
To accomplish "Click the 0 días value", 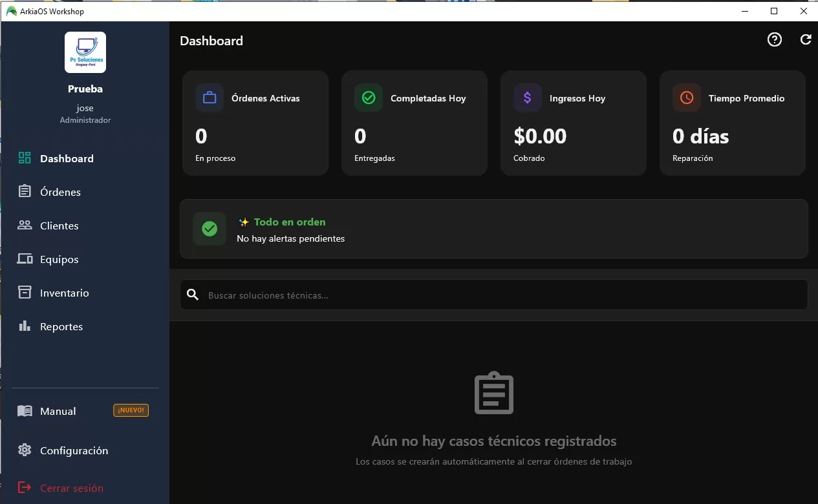I will coord(700,136).
